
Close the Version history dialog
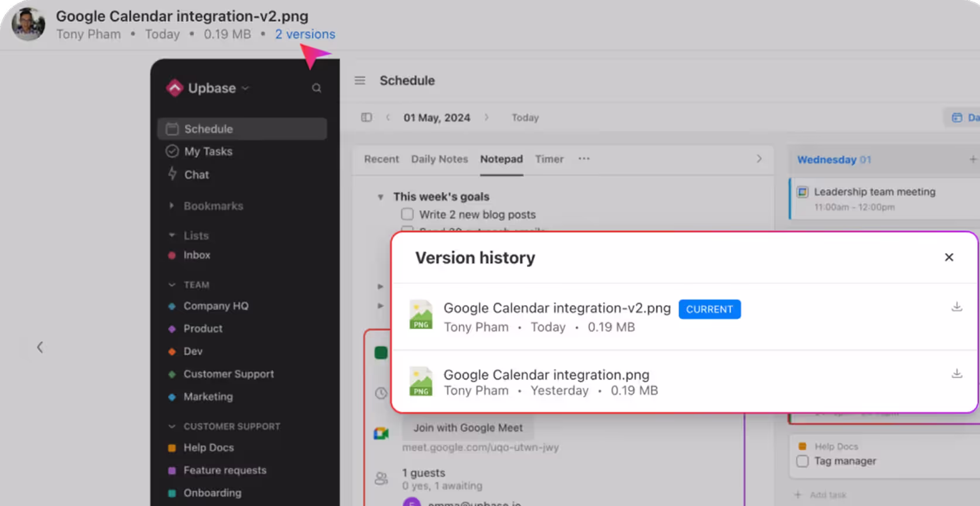coord(949,258)
